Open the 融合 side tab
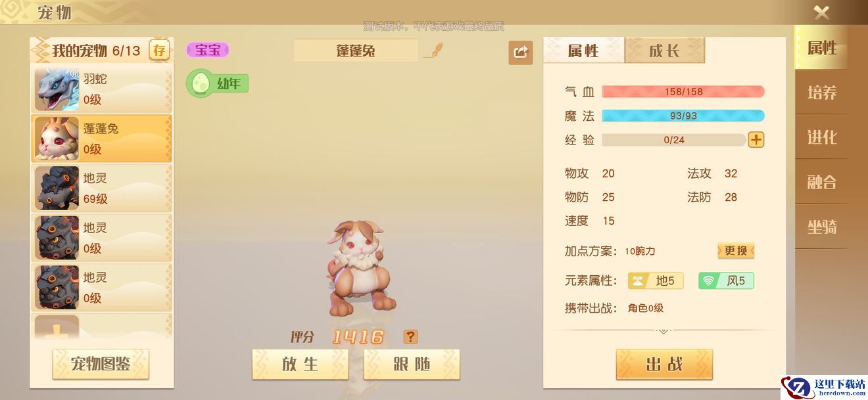868x400 pixels. (821, 182)
